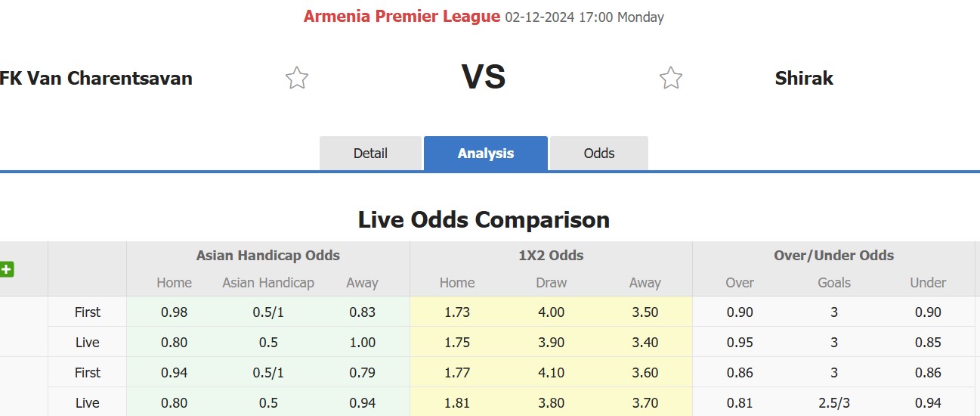
Task: Open the Shirak team page
Action: [x=804, y=78]
